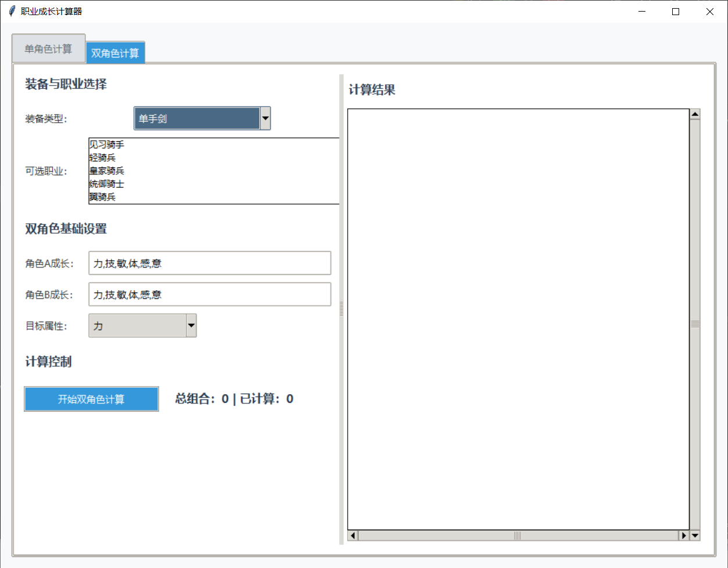Click the horizontal scroll left arrow
Screen dimensions: 728x568
353,535
